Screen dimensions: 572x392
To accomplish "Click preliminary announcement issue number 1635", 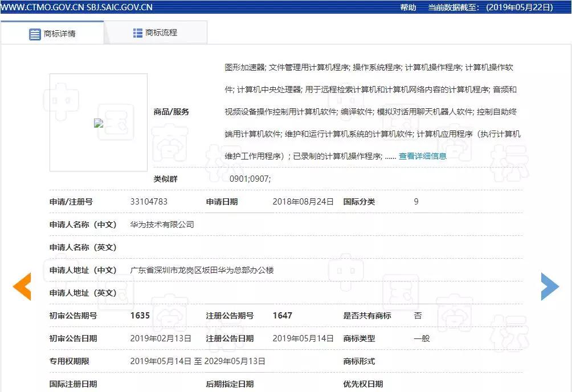I will [x=140, y=315].
